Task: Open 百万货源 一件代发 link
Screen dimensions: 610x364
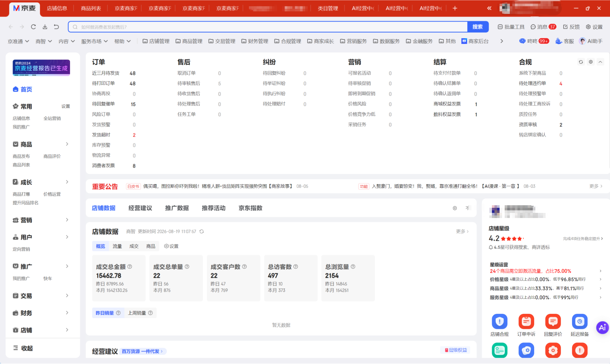Action: pyautogui.click(x=142, y=351)
